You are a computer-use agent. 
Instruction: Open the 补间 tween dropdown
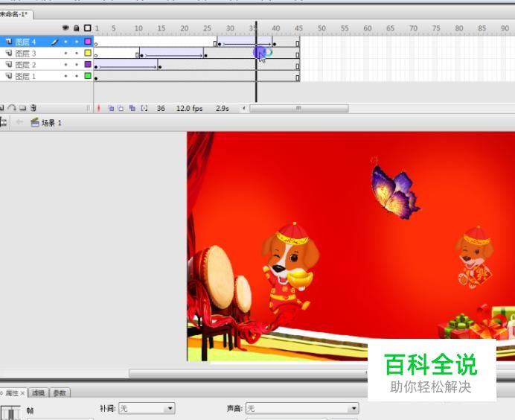click(x=147, y=409)
